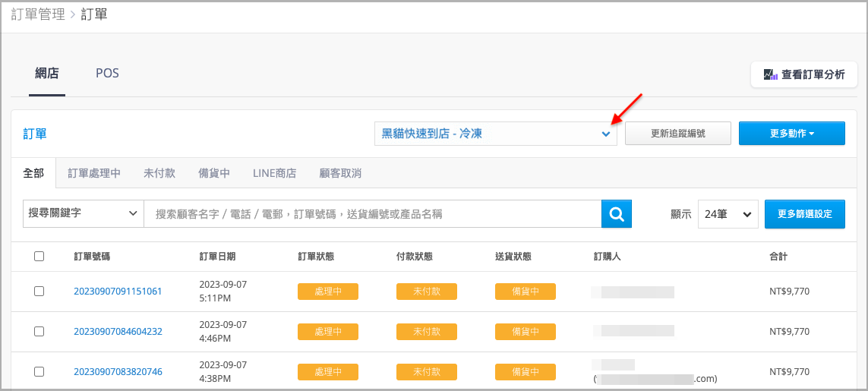Switch to the 網店 tab
The height and width of the screenshot is (391, 868).
point(46,73)
